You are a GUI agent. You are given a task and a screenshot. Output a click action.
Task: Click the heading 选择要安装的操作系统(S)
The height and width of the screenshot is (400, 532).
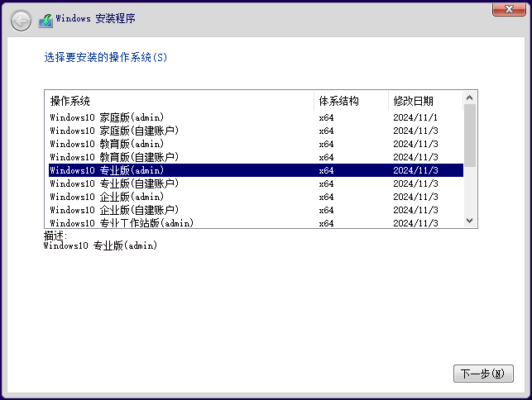[106, 57]
